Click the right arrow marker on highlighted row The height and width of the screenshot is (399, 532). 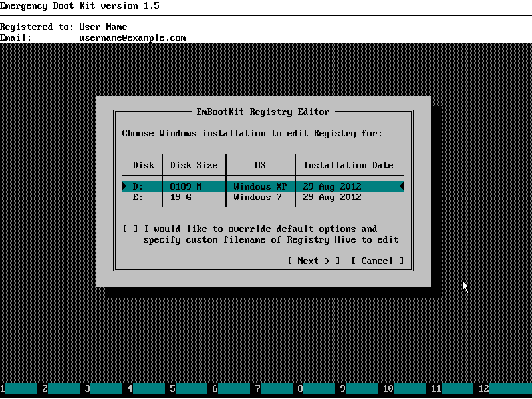click(x=401, y=186)
